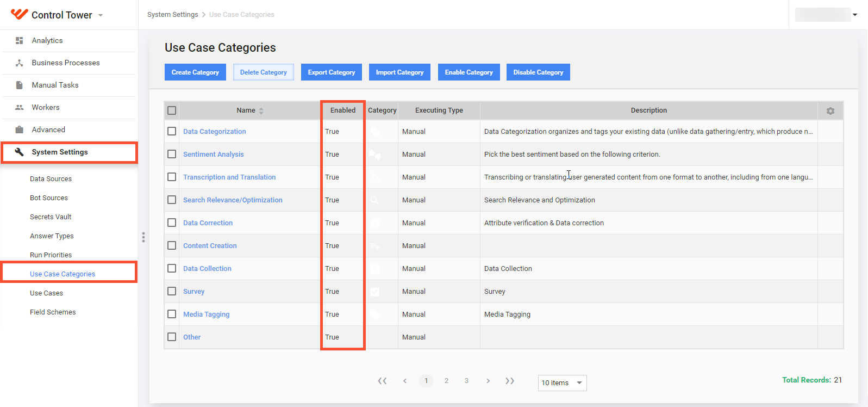Click the Control Tower logo icon

point(19,14)
